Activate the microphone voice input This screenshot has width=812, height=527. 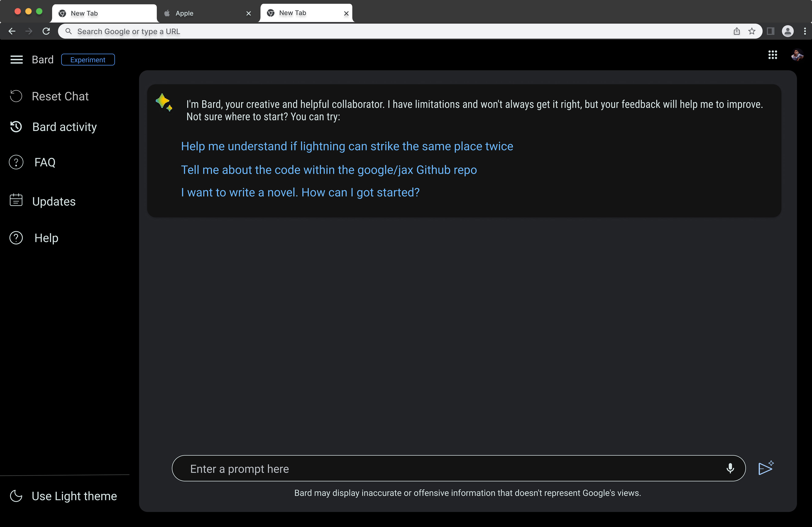730,468
